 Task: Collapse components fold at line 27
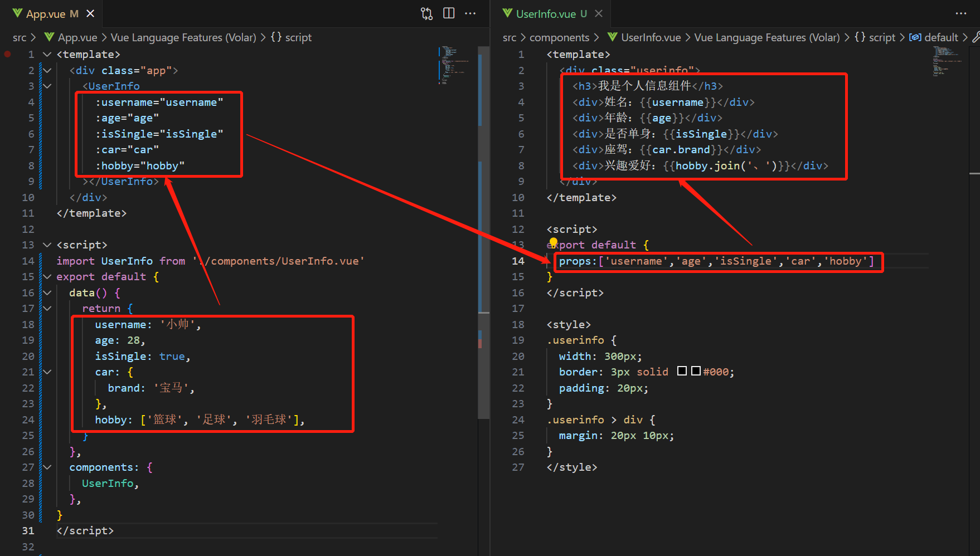(47, 467)
